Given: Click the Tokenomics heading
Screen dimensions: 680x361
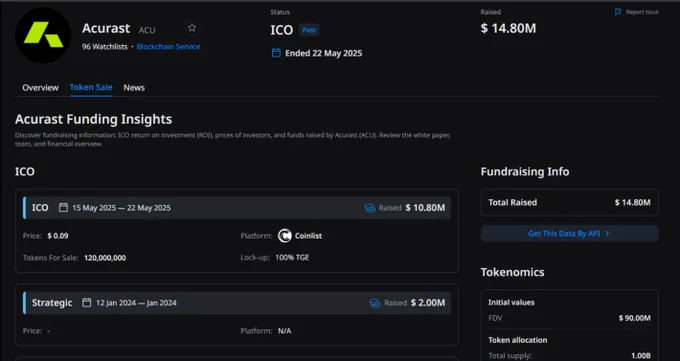Looking at the screenshot, I should click(x=512, y=272).
